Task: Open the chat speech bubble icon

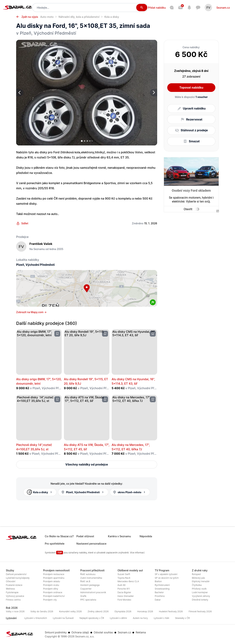Action: click(x=198, y=8)
